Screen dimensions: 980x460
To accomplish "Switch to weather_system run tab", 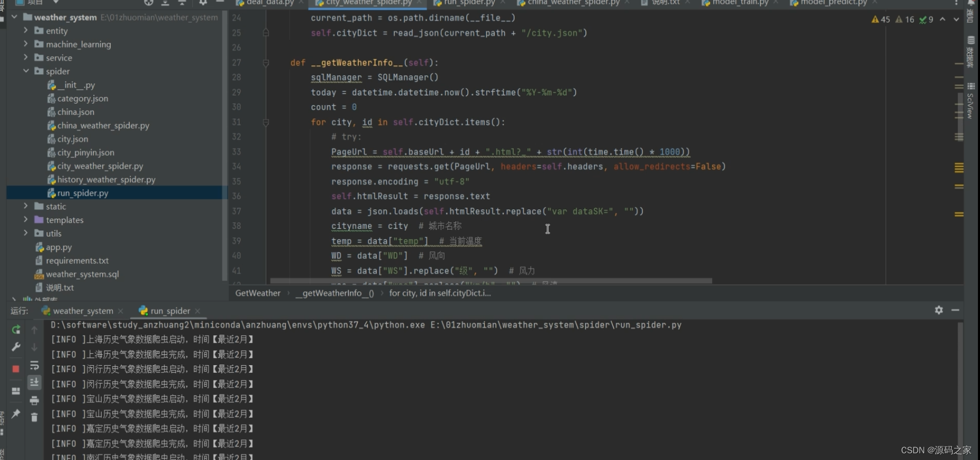I will coord(77,310).
